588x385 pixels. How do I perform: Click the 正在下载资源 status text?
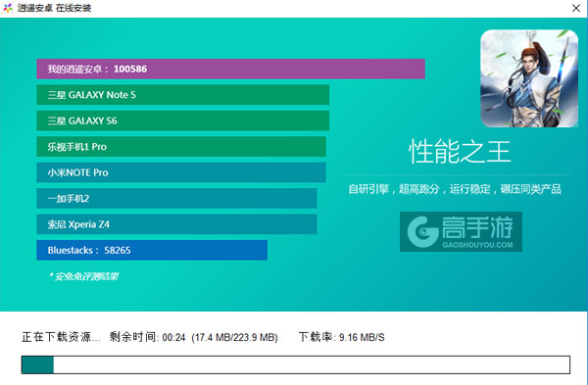click(x=61, y=337)
